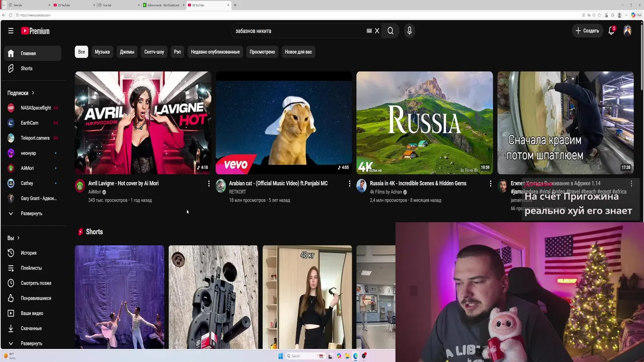This screenshot has height=362, width=644.
Task: Open the browser tab list dropdown
Action: 4,5
